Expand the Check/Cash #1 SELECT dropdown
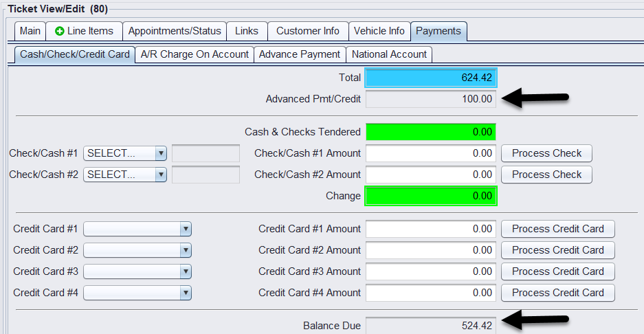 (x=160, y=153)
